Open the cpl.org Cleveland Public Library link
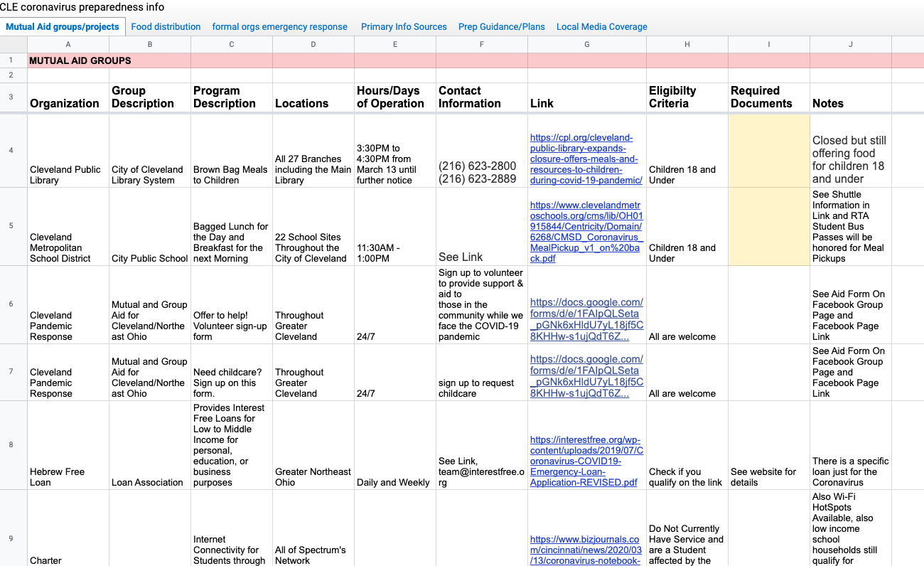 [x=586, y=159]
